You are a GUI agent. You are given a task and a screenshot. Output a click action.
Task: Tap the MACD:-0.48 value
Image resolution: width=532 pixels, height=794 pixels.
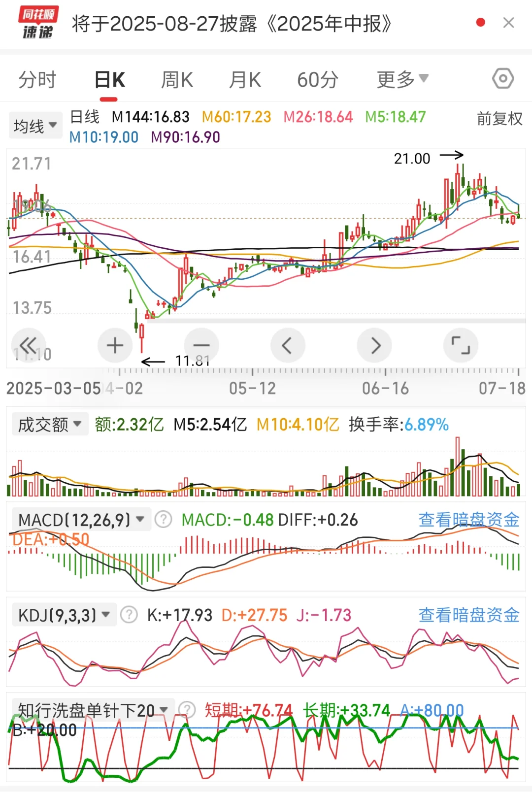pos(228,520)
